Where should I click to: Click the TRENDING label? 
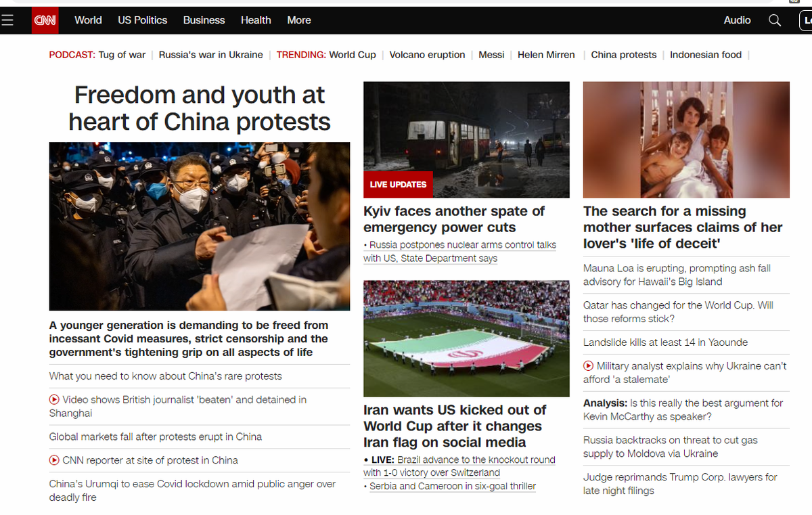point(301,55)
